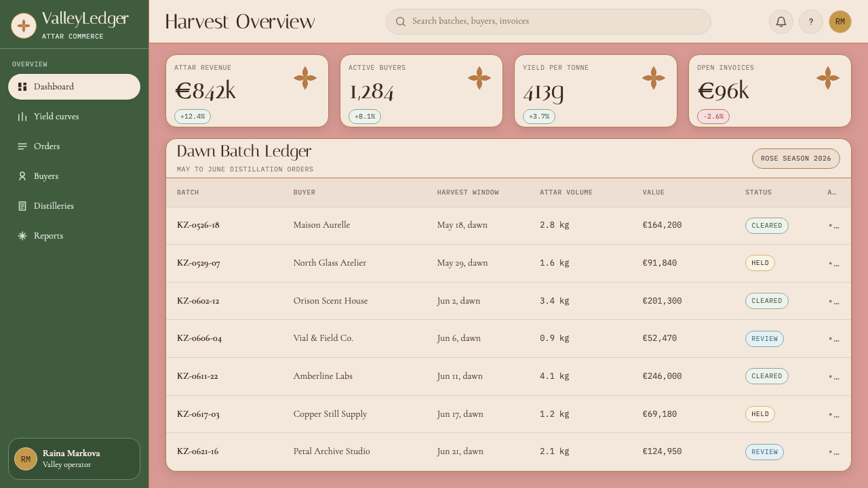Image resolution: width=868 pixels, height=488 pixels.
Task: Click Cleared badge for KZ-0526-18
Action: coord(767,226)
